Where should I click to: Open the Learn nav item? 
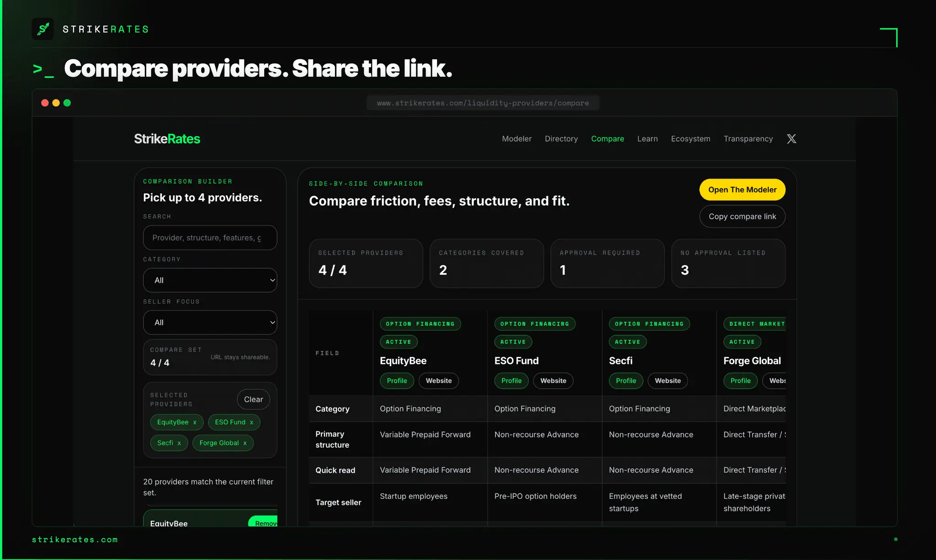click(x=648, y=139)
